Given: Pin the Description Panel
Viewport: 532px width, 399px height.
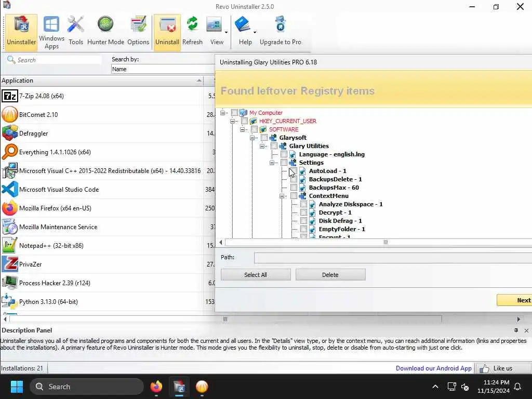Looking at the screenshot, I should (516, 330).
